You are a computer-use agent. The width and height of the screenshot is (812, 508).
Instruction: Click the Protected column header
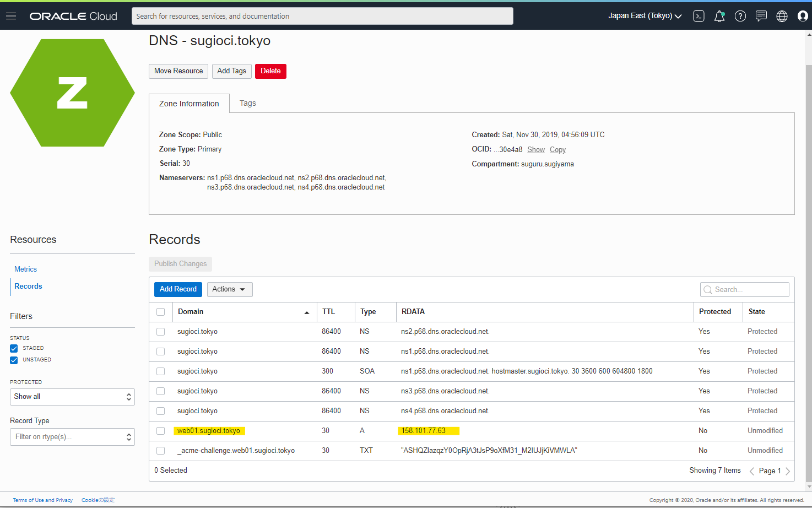(715, 312)
